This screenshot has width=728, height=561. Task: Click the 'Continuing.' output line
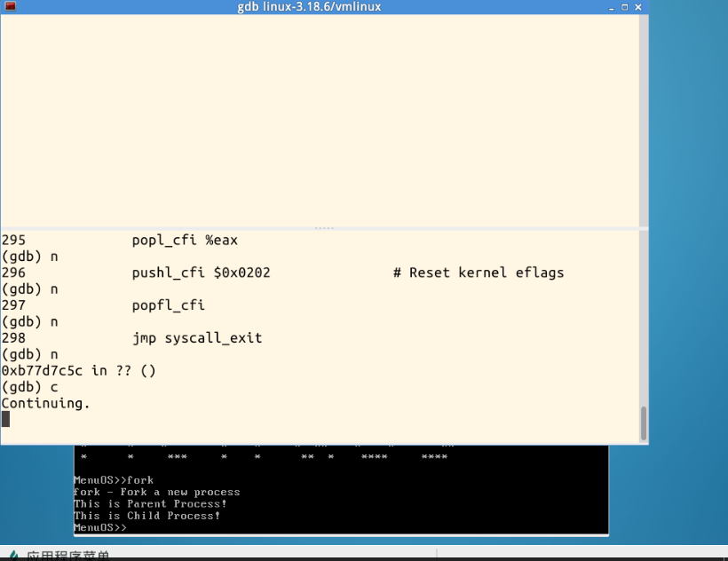tap(45, 403)
